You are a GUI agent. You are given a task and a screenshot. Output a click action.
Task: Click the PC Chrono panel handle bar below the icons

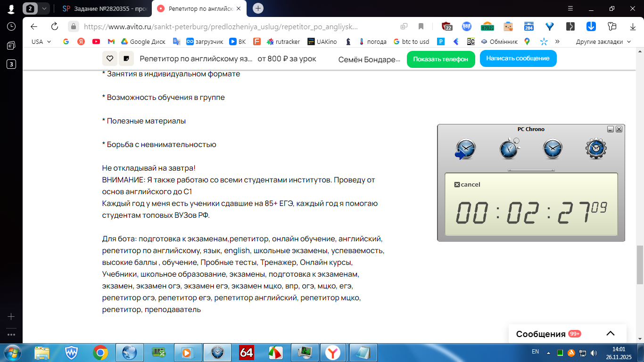[531, 170]
